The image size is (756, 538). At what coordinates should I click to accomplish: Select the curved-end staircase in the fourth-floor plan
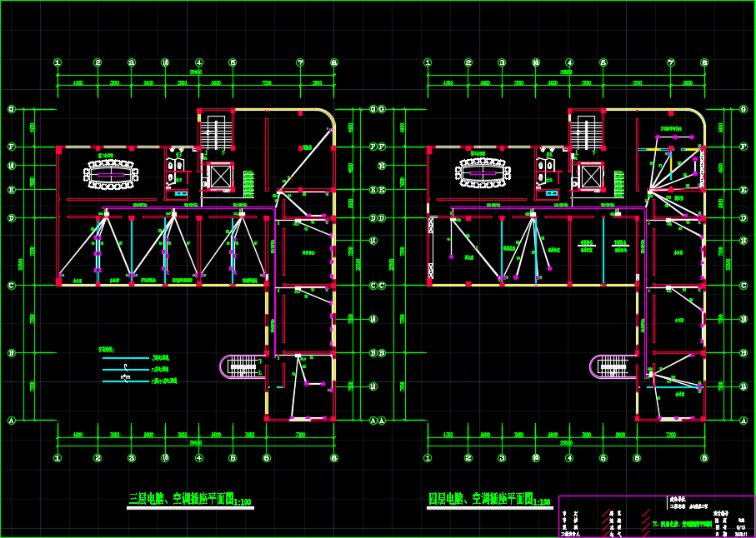pyautogui.click(x=613, y=367)
